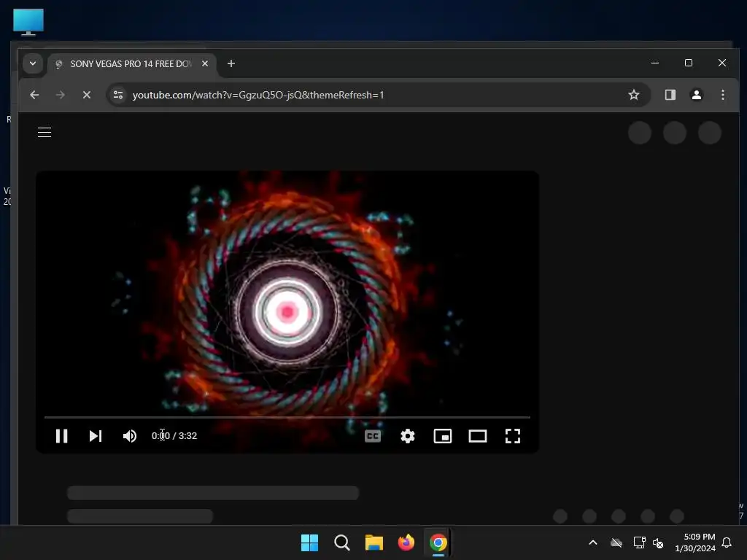This screenshot has width=747, height=560.
Task: Launch File Explorer from taskbar
Action: [x=374, y=542]
